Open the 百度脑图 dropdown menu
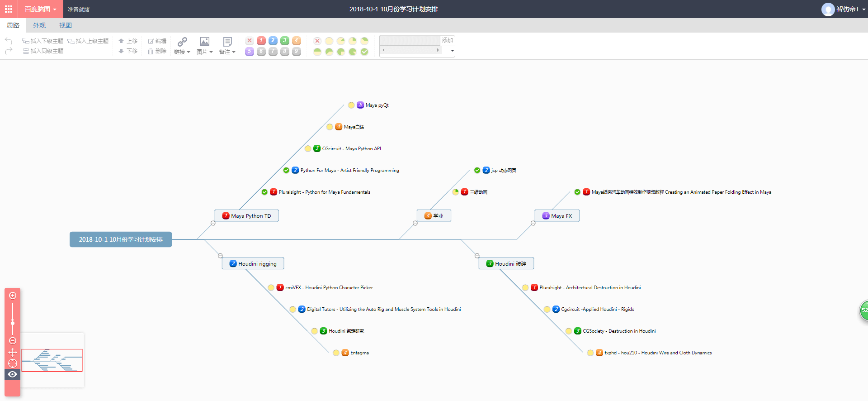The height and width of the screenshot is (401, 868). (40, 9)
